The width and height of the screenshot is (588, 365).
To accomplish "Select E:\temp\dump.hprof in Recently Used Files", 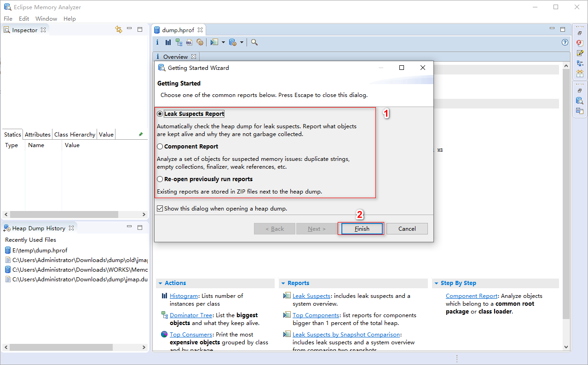I will click(x=36, y=250).
